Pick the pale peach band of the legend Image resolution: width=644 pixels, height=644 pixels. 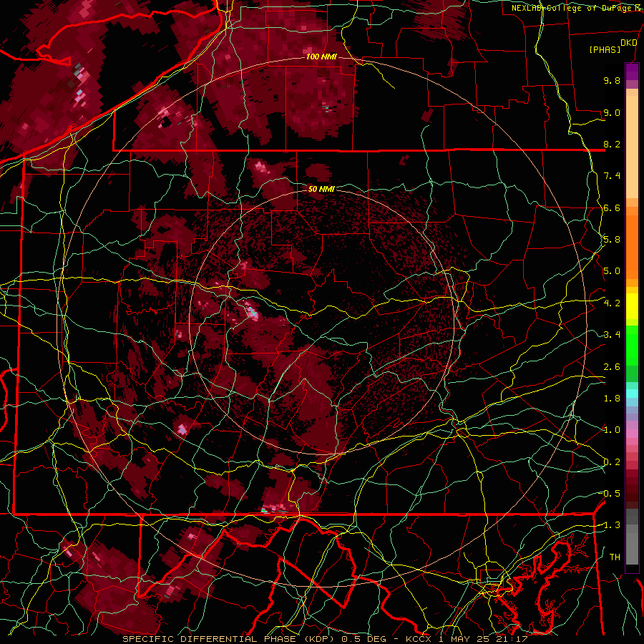click(x=632, y=148)
